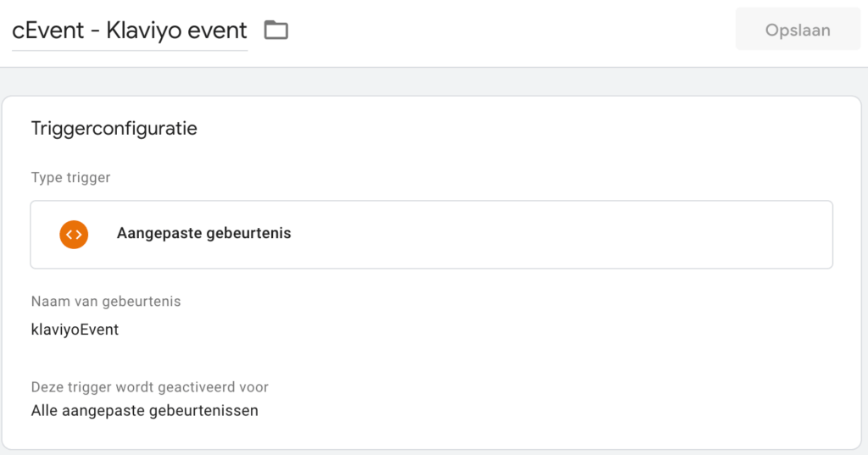Click the 'Naam van gebeurtenis' label
The image size is (868, 455).
(106, 302)
